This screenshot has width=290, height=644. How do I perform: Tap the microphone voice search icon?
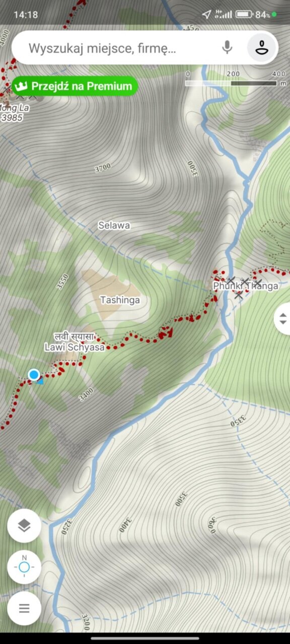227,48
